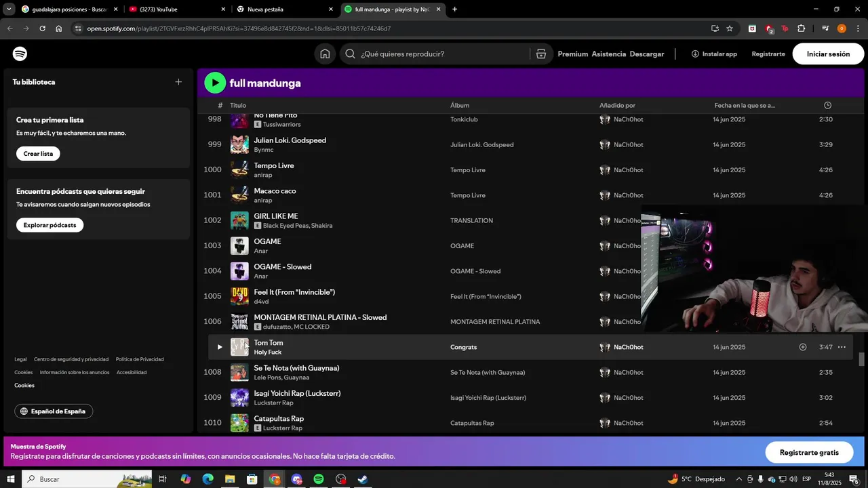Click the Instalar app download icon
Viewport: 868px width, 488px height.
click(x=695, y=54)
